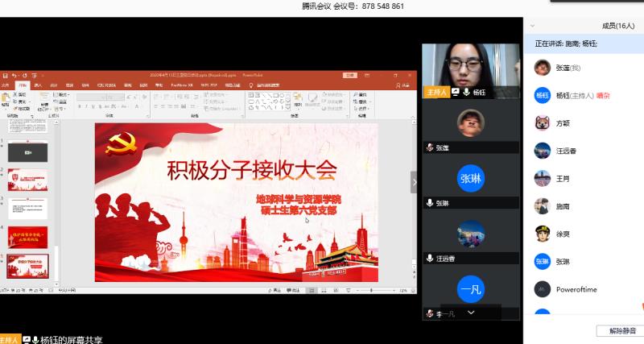
Task: Click the Poweroftime avatar in member list
Action: point(543,288)
